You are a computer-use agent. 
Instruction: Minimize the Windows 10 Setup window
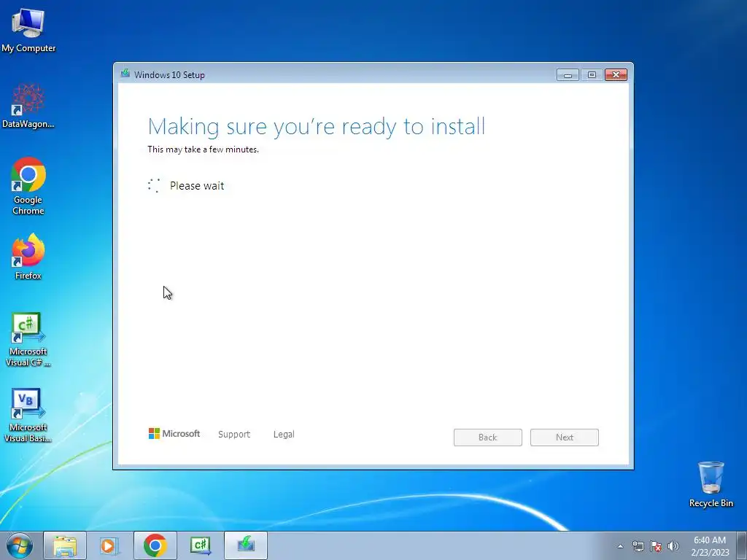[x=568, y=75]
